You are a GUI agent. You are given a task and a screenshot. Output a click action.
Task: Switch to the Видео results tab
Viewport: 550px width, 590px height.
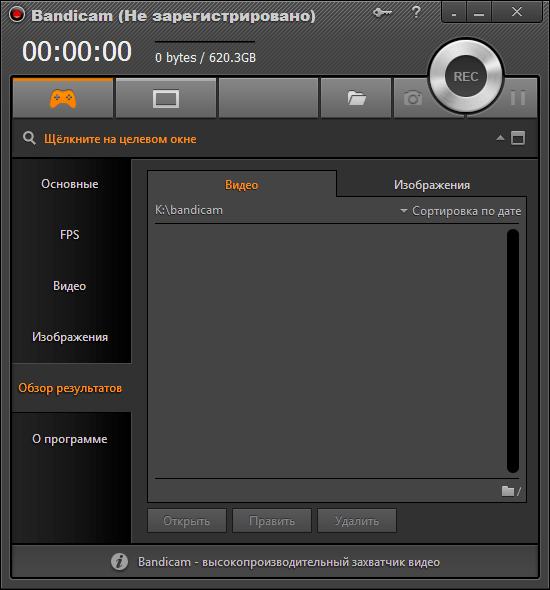[x=242, y=185]
